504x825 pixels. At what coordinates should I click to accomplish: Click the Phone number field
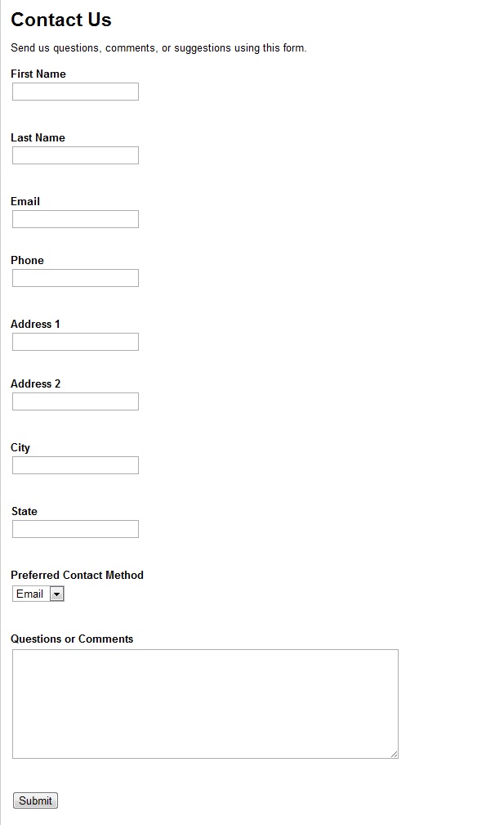74,278
